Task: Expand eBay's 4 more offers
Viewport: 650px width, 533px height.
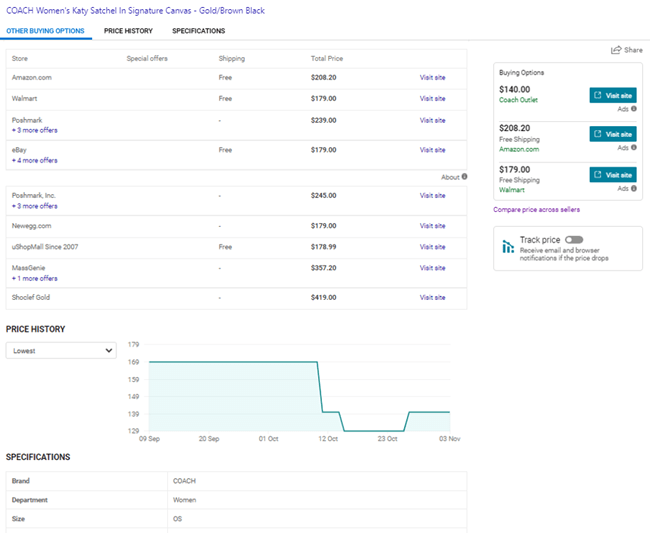Action: [34, 160]
